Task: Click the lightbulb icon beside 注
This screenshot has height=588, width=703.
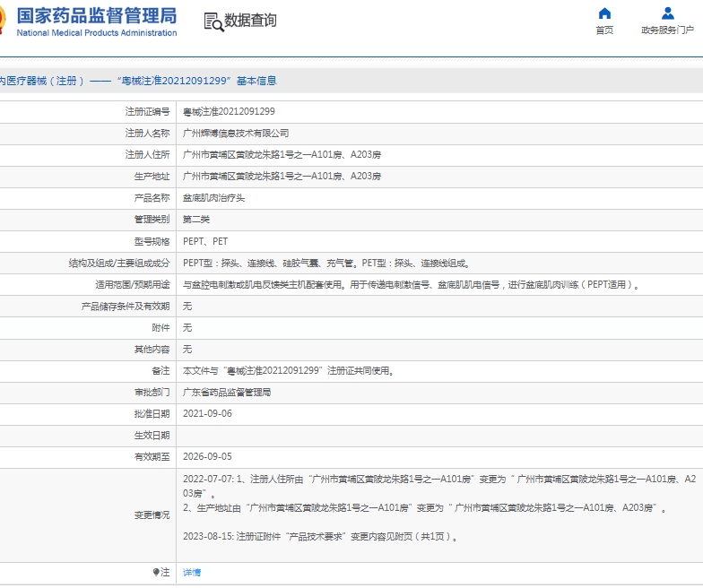Action: pyautogui.click(x=156, y=572)
